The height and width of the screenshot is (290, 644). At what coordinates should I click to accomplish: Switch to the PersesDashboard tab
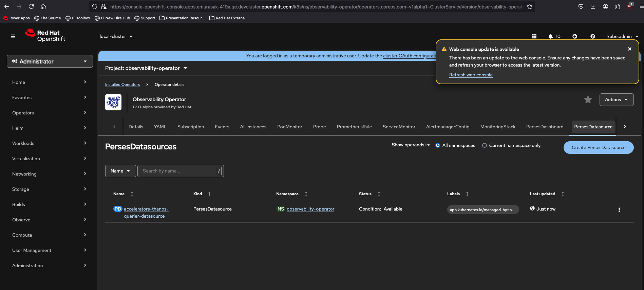point(545,127)
